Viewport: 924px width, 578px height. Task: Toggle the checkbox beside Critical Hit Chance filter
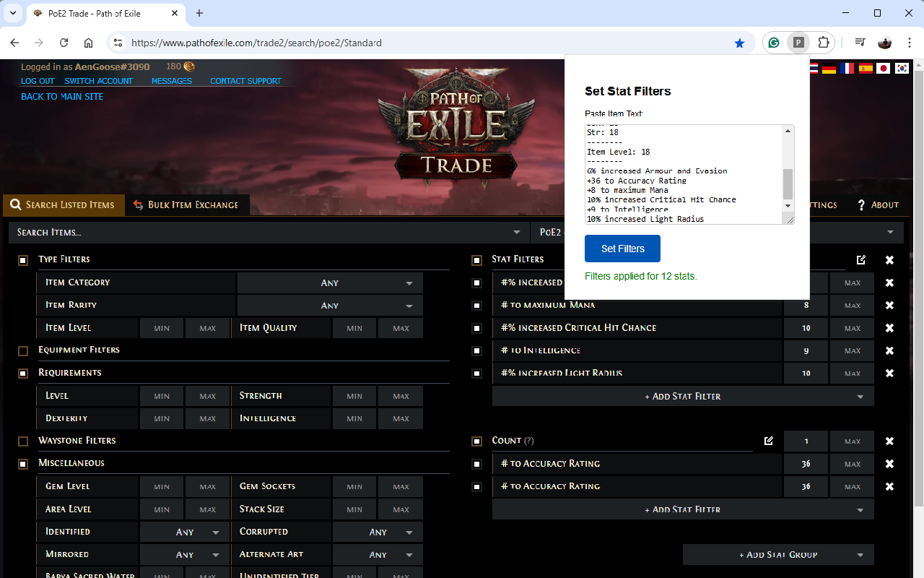point(476,327)
